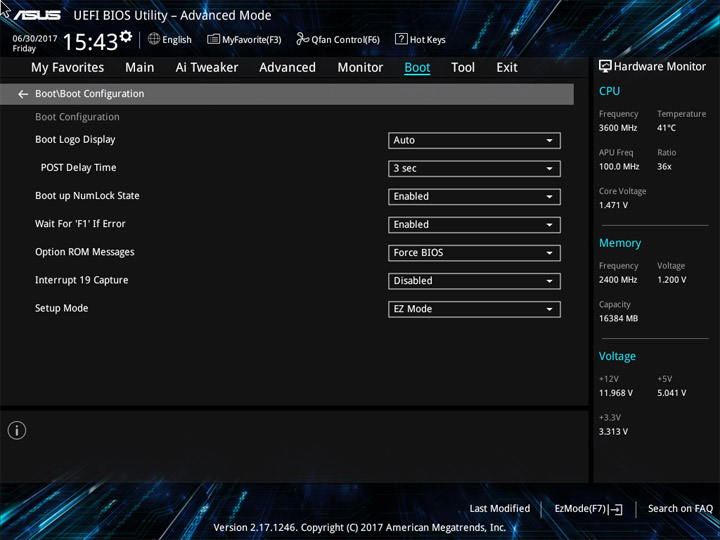Click the CPU frequency 3600 MHz value

click(x=618, y=128)
